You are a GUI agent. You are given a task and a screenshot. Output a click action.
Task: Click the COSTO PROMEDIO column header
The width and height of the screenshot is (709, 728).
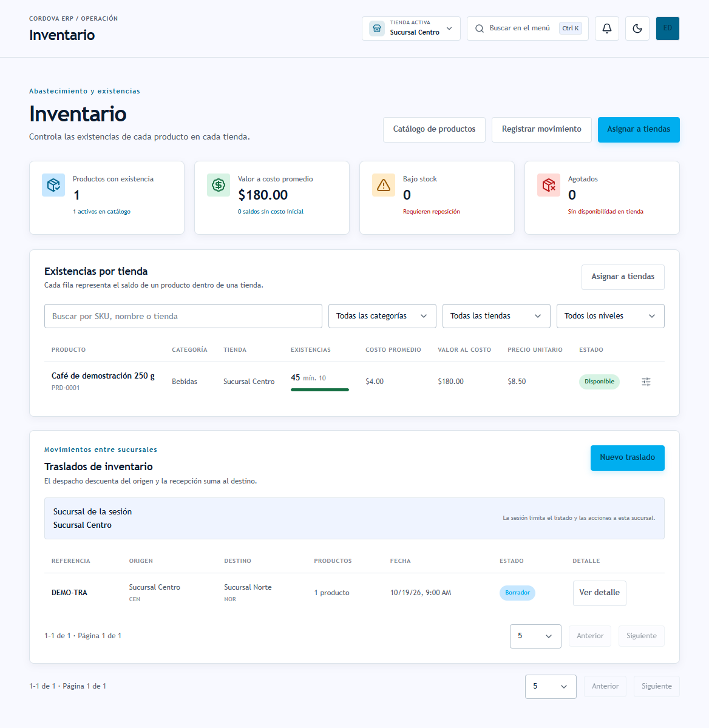pos(393,350)
